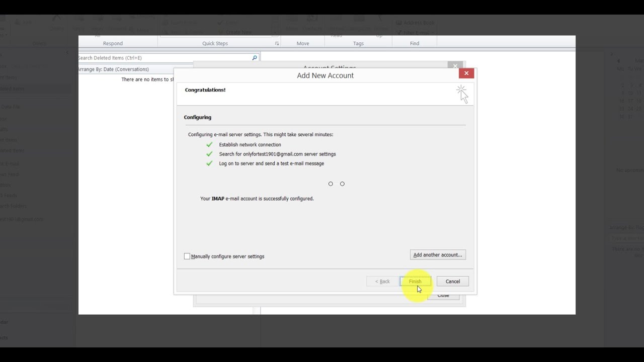Click Close button in Account Settings window
Screen dimensions: 644x362
[x=443, y=296]
